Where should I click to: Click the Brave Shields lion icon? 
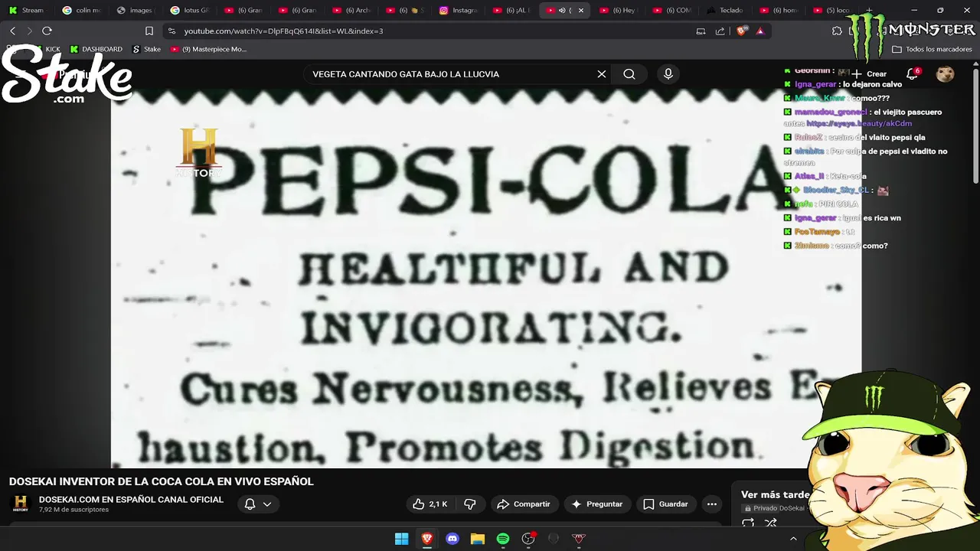[x=741, y=31]
